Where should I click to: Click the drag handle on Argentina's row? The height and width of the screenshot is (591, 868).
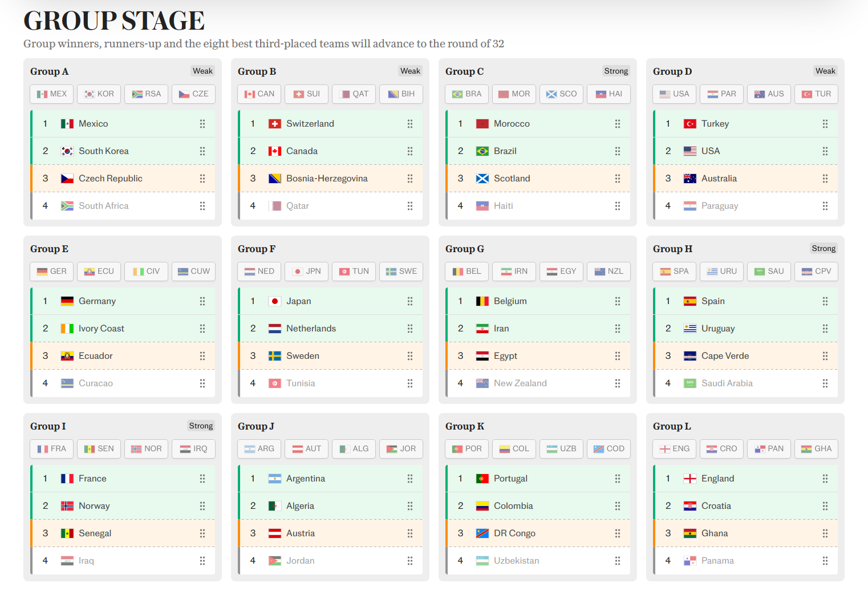click(x=410, y=479)
